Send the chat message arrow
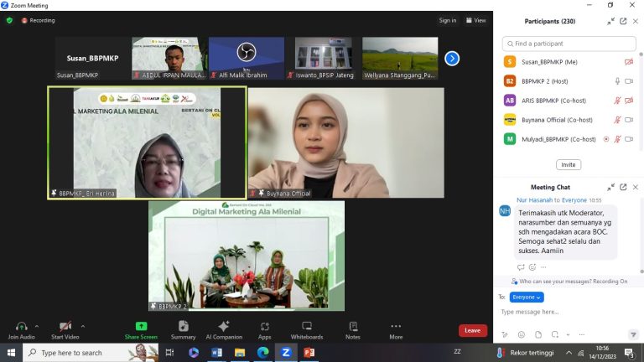 click(x=633, y=335)
